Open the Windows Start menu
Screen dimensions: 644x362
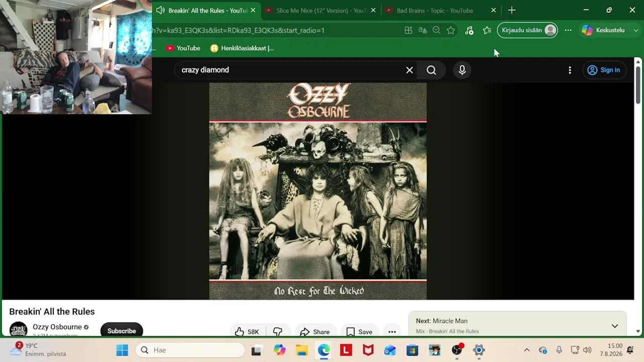point(122,350)
